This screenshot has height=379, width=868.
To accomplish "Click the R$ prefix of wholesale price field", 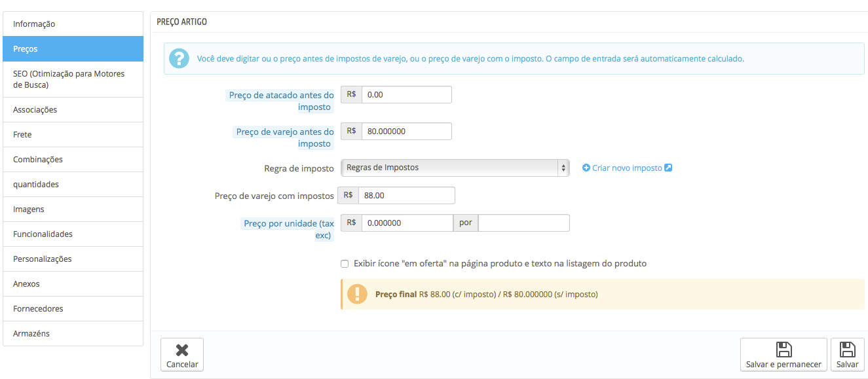I will point(351,94).
